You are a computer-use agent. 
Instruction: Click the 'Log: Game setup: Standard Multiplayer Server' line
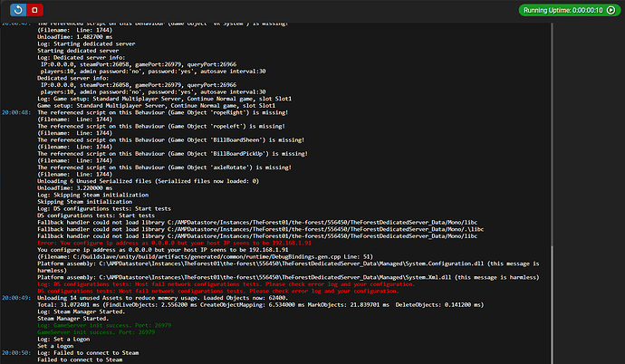pos(164,99)
